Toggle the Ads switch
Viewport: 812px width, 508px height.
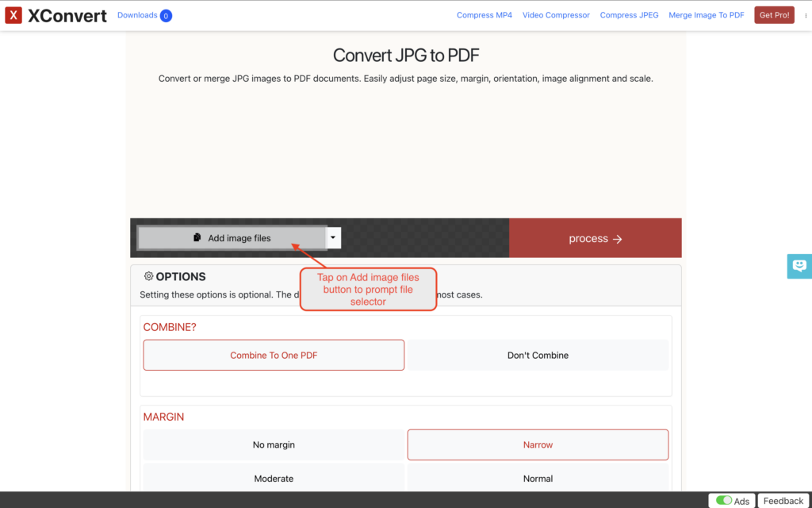724,501
